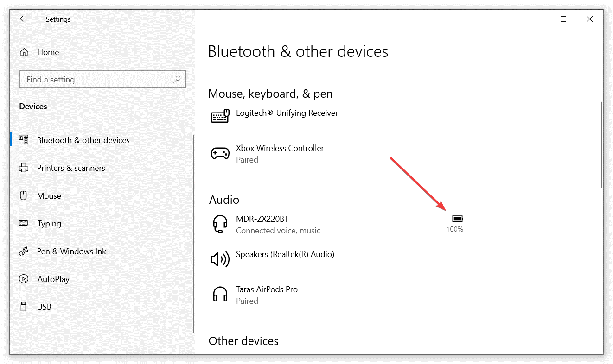Click the keyboard Typing icon
613x364 pixels.
(x=24, y=223)
